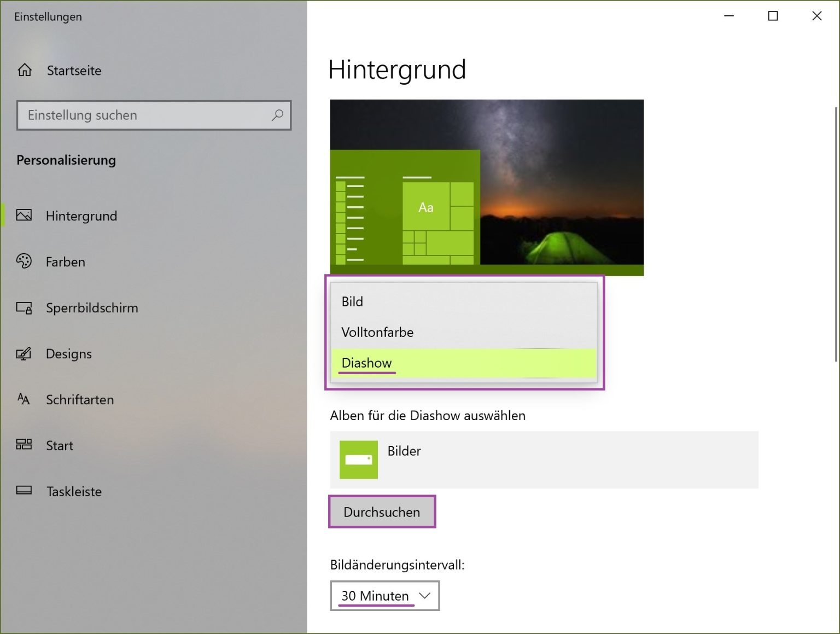Choose Volltonfarbe from the background list
This screenshot has width=840, height=634.
tap(377, 332)
